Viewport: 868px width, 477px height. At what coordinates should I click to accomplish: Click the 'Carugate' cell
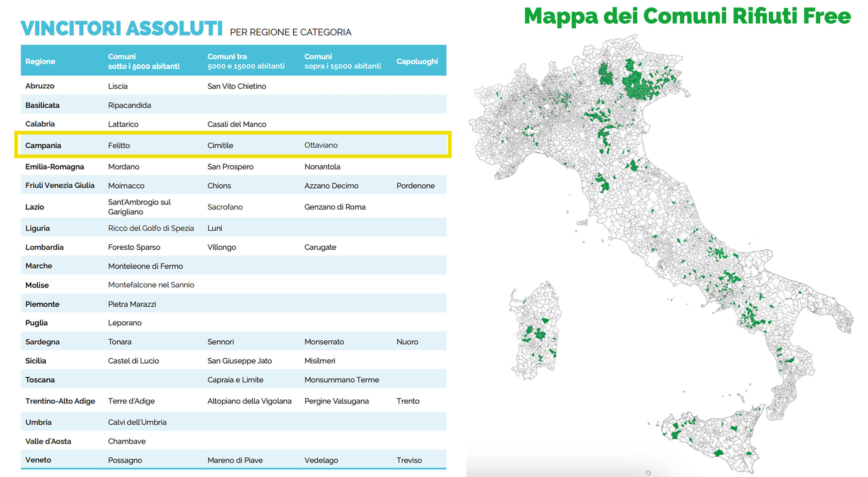[x=320, y=247]
